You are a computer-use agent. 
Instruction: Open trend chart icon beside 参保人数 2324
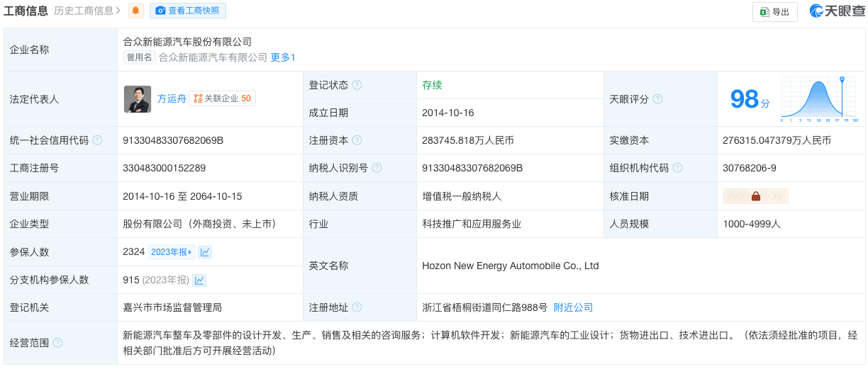(205, 251)
